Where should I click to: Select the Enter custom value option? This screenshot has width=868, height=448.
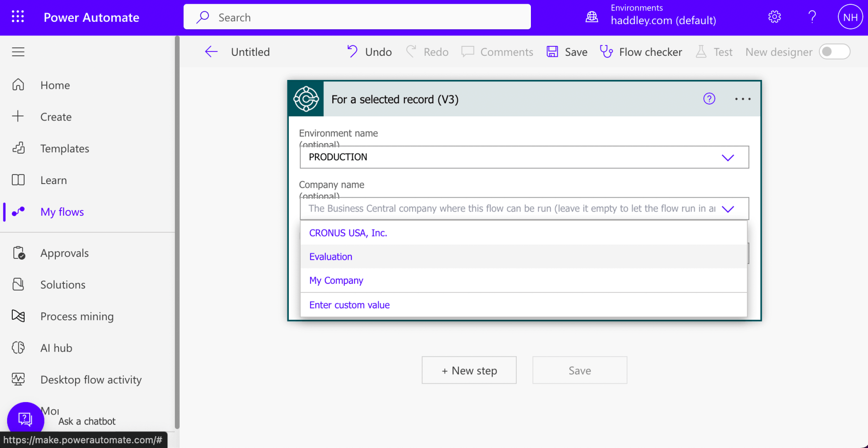tap(349, 305)
